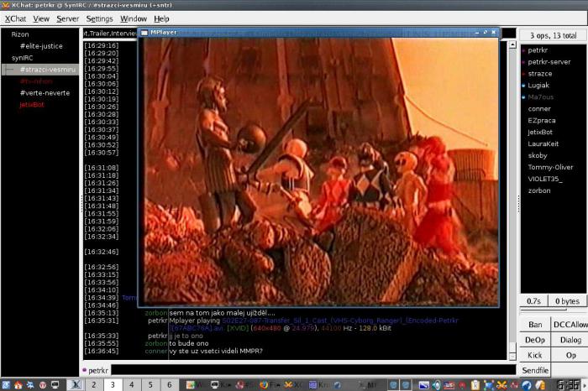Screen dimensions: 588x391
Task: Click the Kick button
Action: (x=535, y=355)
